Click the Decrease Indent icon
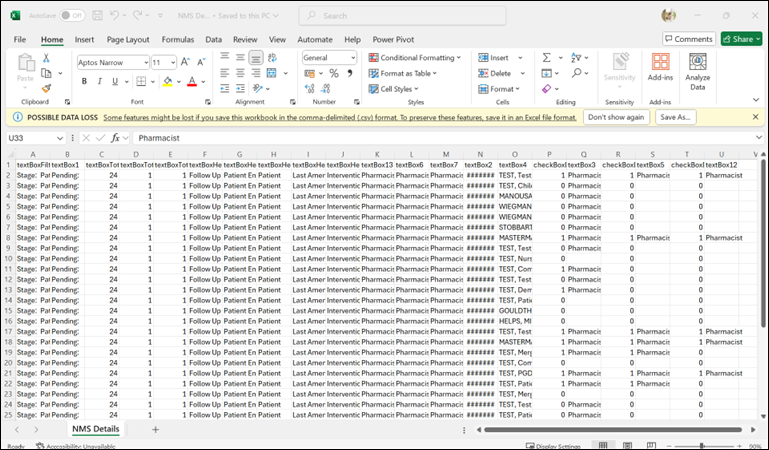This screenshot has height=450, width=769. click(x=225, y=89)
